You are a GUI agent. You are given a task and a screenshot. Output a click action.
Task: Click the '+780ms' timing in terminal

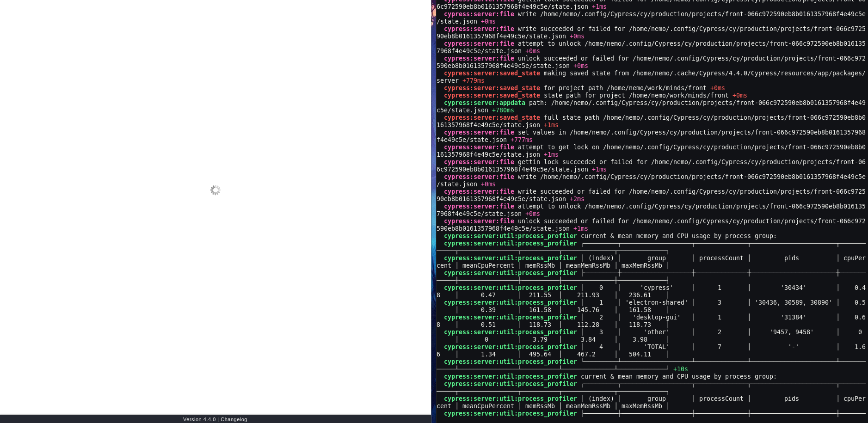coord(503,110)
